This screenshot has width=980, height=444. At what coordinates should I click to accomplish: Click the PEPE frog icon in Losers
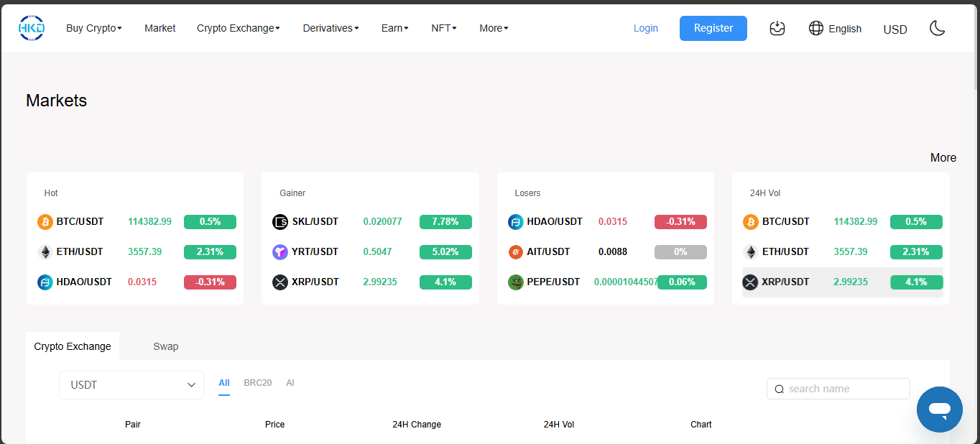(x=515, y=282)
